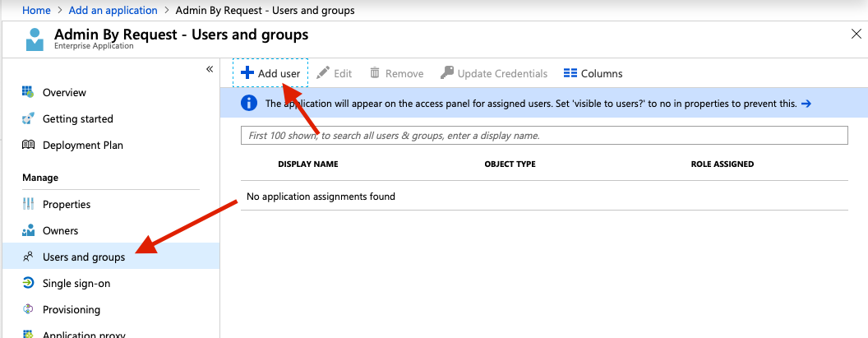Image resolution: width=868 pixels, height=338 pixels.
Task: Click the Update Credentials button
Action: tap(494, 73)
